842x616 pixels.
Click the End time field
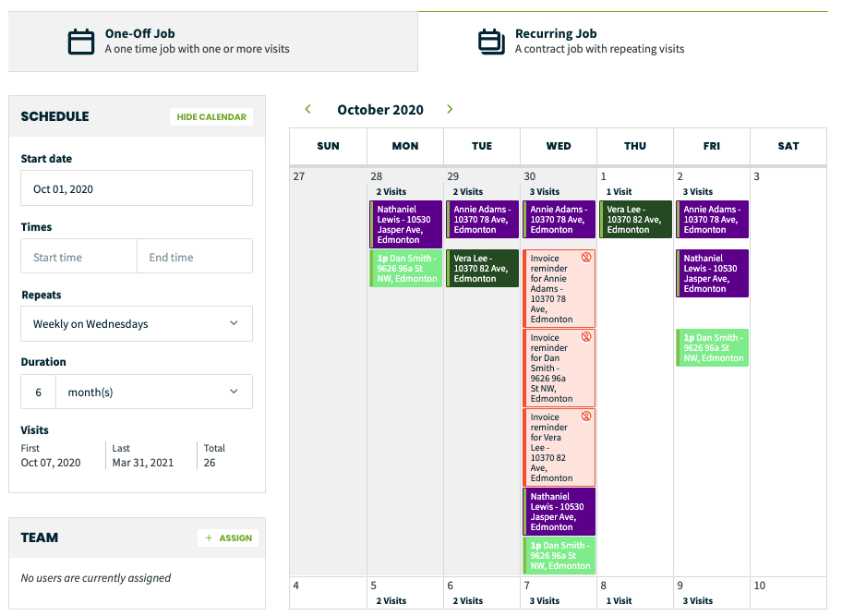pos(195,257)
